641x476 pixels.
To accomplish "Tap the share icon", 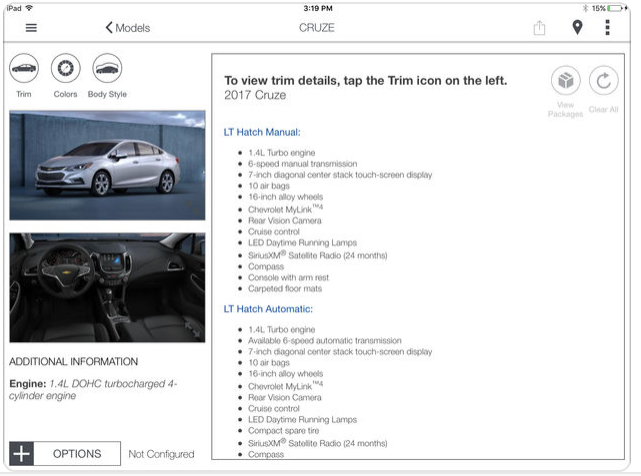I will tap(539, 28).
